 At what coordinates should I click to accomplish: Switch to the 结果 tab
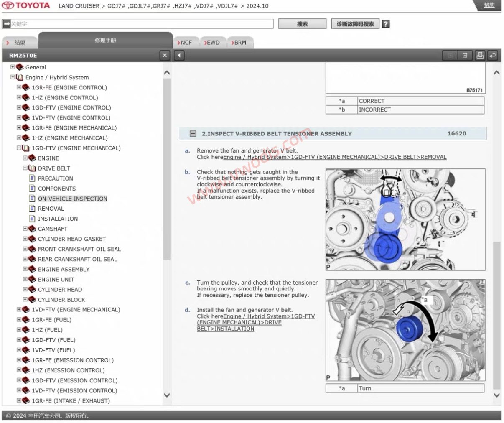coord(20,43)
